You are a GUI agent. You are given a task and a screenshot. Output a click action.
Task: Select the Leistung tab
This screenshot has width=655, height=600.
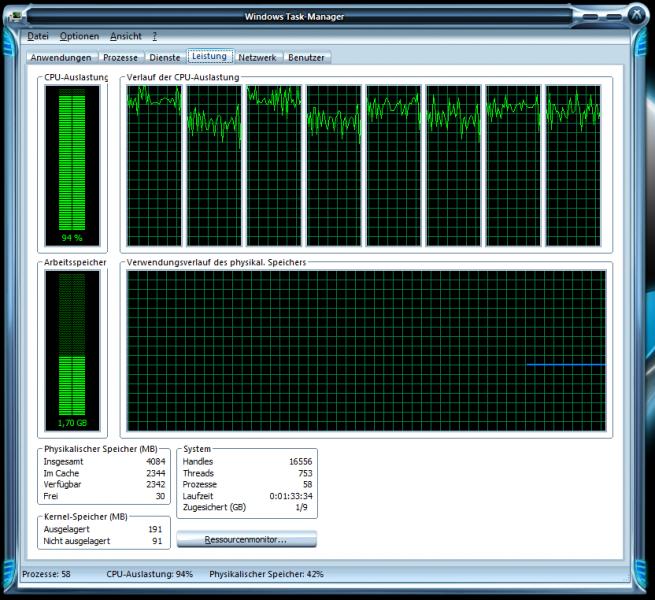(210, 56)
